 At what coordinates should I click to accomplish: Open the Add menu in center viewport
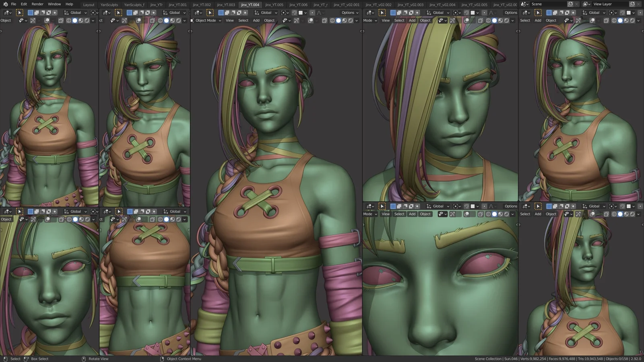[256, 21]
